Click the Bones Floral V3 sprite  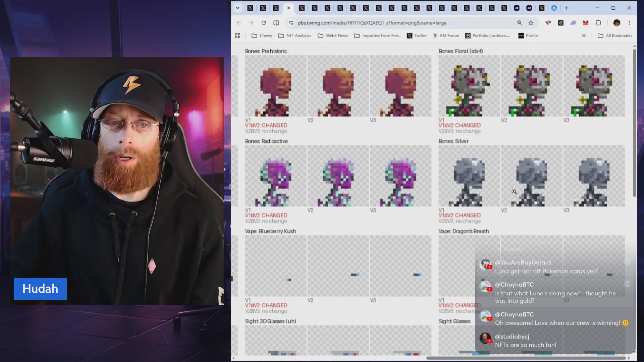(594, 86)
